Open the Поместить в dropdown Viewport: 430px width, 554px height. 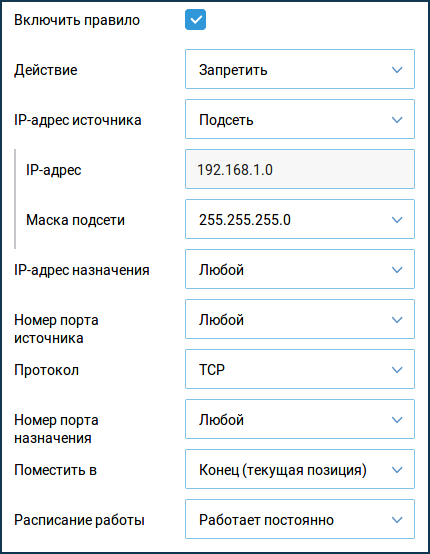(300, 469)
